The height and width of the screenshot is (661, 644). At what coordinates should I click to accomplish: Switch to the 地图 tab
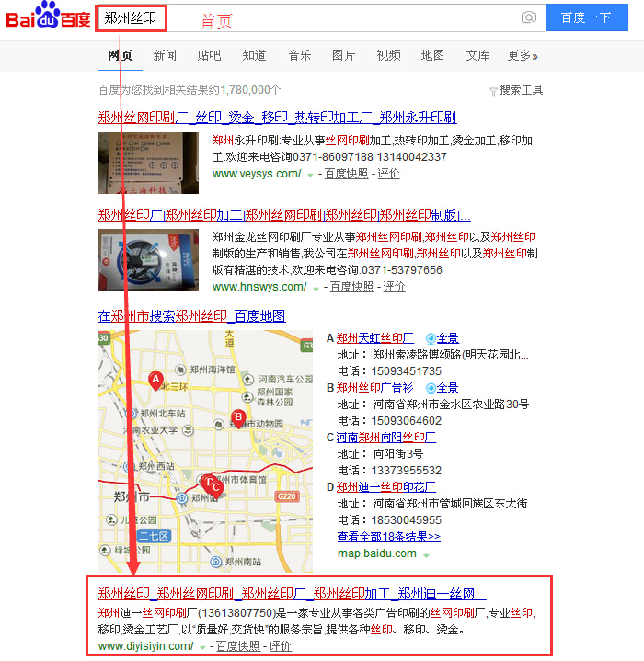[432, 56]
